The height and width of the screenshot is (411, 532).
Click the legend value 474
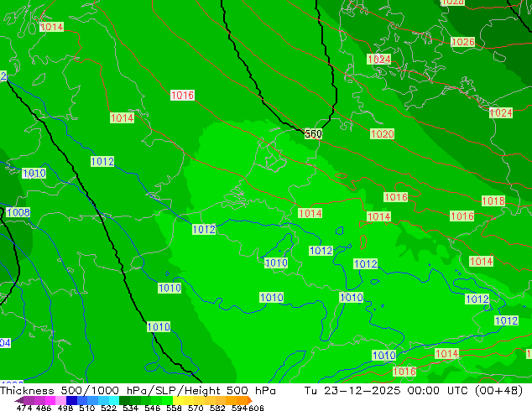[24, 408]
